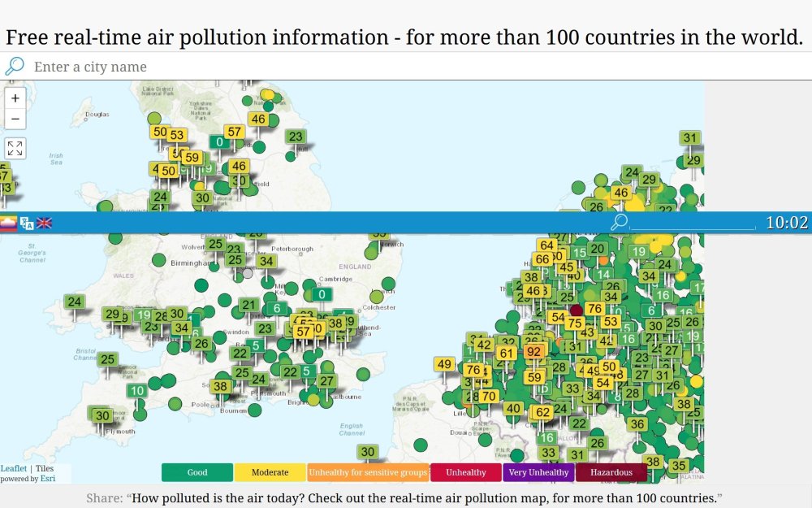Click the Unhealthy for sensitive groups legend
This screenshot has width=812, height=508.
tap(368, 472)
